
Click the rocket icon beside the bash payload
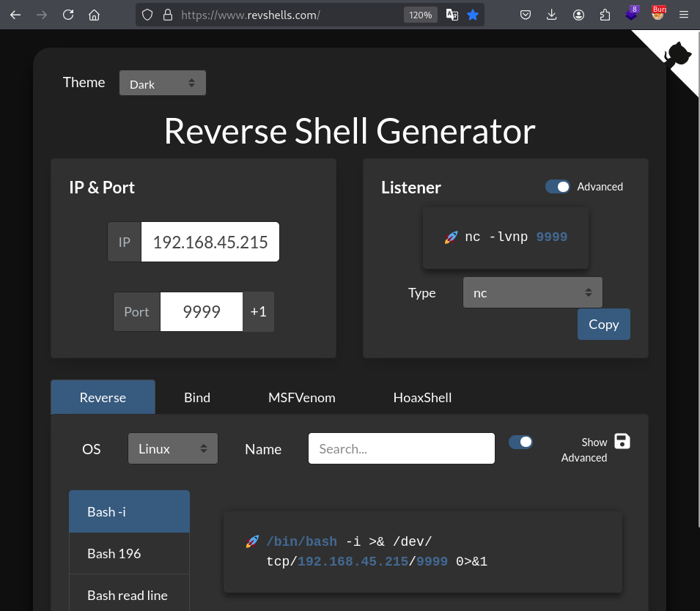point(252,542)
